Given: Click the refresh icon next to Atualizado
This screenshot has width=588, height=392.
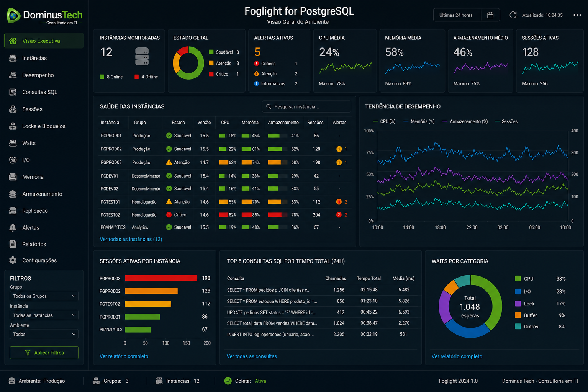Looking at the screenshot, I should (513, 15).
